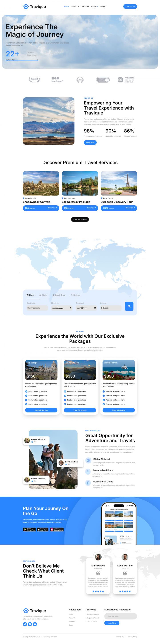Select the Hotel booking tab
This screenshot has width=160, height=644.
pos(30,295)
